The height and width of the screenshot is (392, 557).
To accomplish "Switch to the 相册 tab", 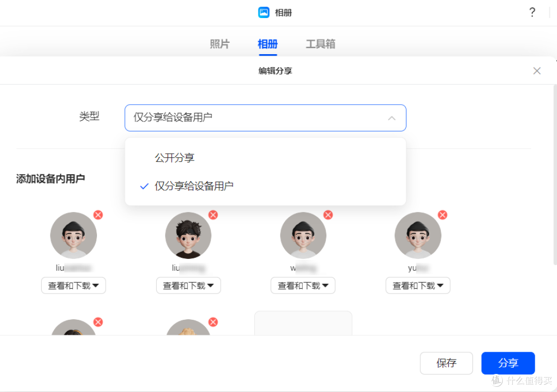I will (x=268, y=44).
